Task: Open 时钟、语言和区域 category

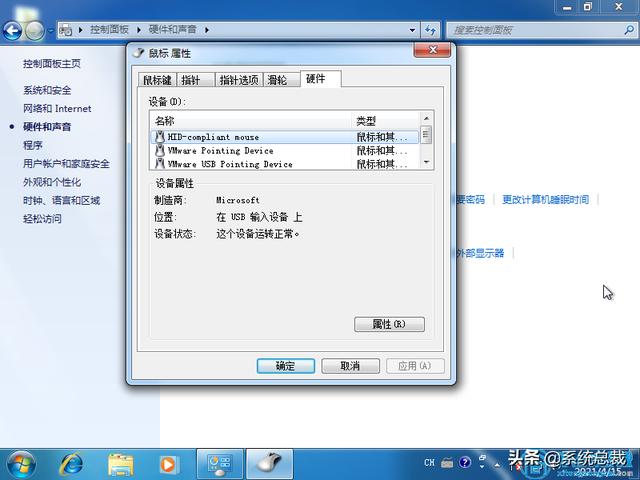Action: 61,200
